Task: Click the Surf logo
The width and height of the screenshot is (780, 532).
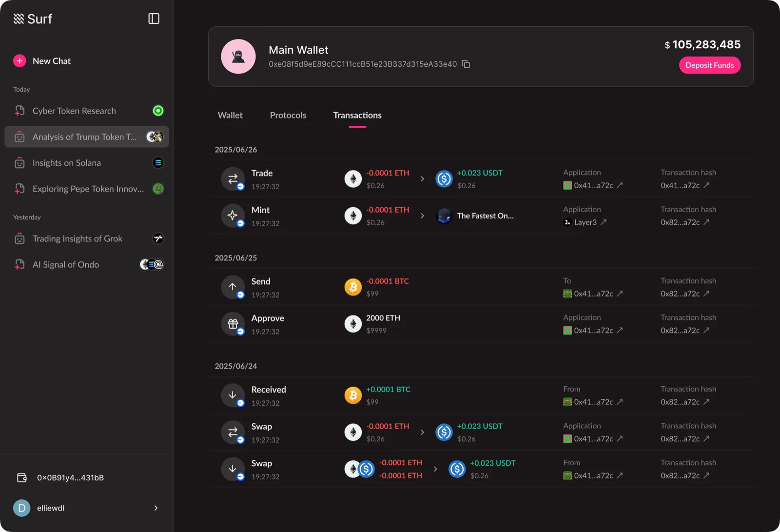Action: pos(33,19)
